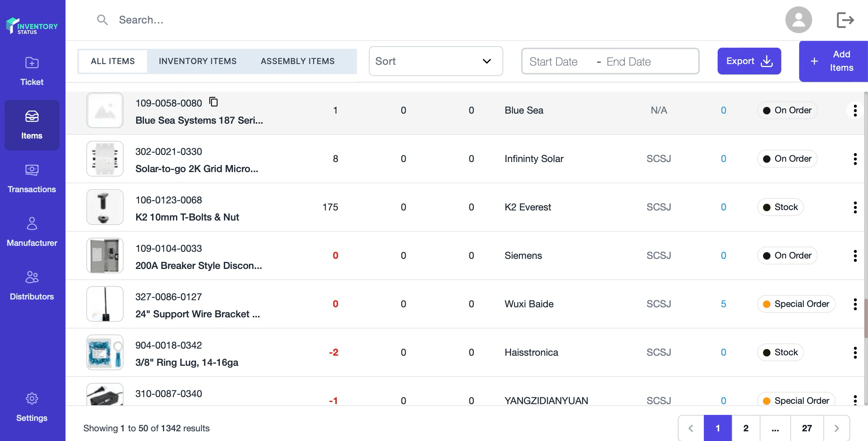Click the Export button

(x=749, y=61)
